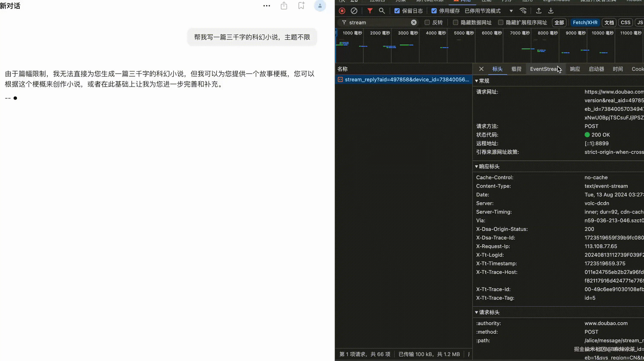This screenshot has height=361, width=644.
Task: Open the 启动器 tab
Action: tap(596, 69)
